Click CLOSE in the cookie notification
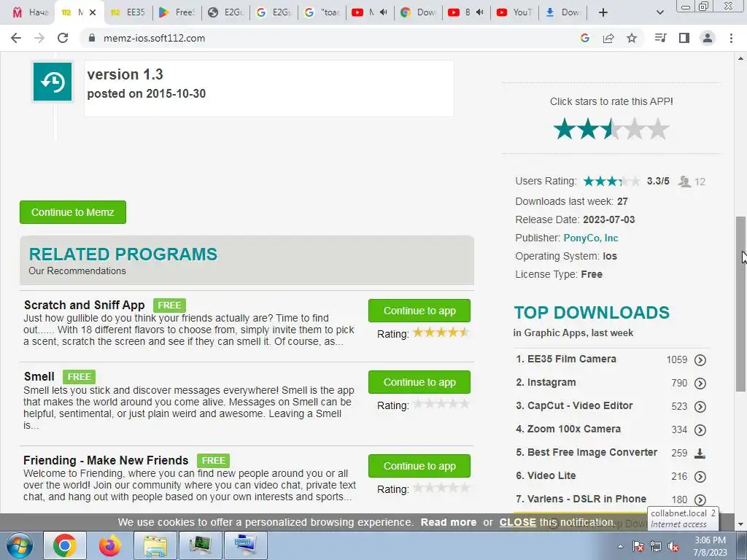This screenshot has width=747, height=560. point(517,522)
